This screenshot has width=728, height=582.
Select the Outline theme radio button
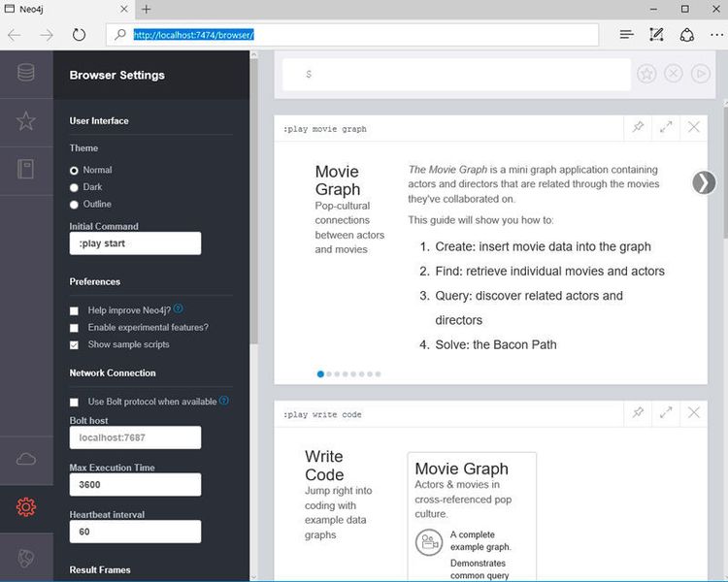tap(74, 205)
